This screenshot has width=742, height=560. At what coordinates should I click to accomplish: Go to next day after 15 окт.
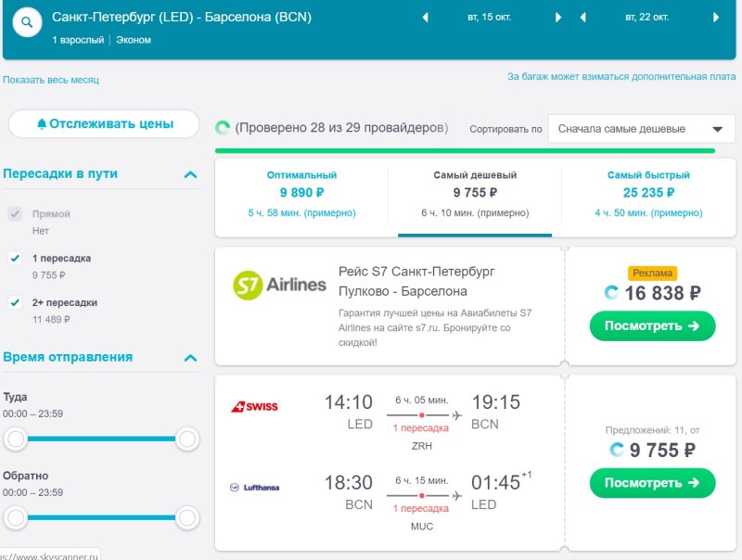click(558, 18)
